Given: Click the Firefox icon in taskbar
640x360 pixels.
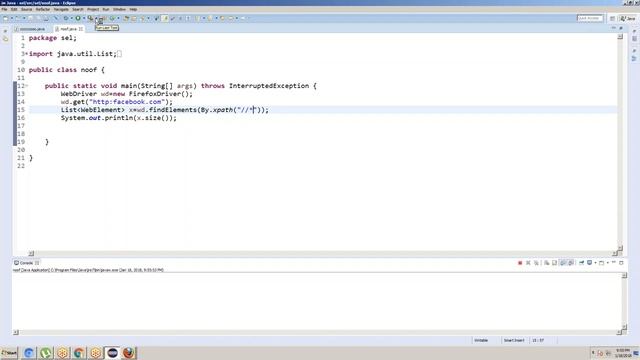Looking at the screenshot, I should tap(129, 353).
